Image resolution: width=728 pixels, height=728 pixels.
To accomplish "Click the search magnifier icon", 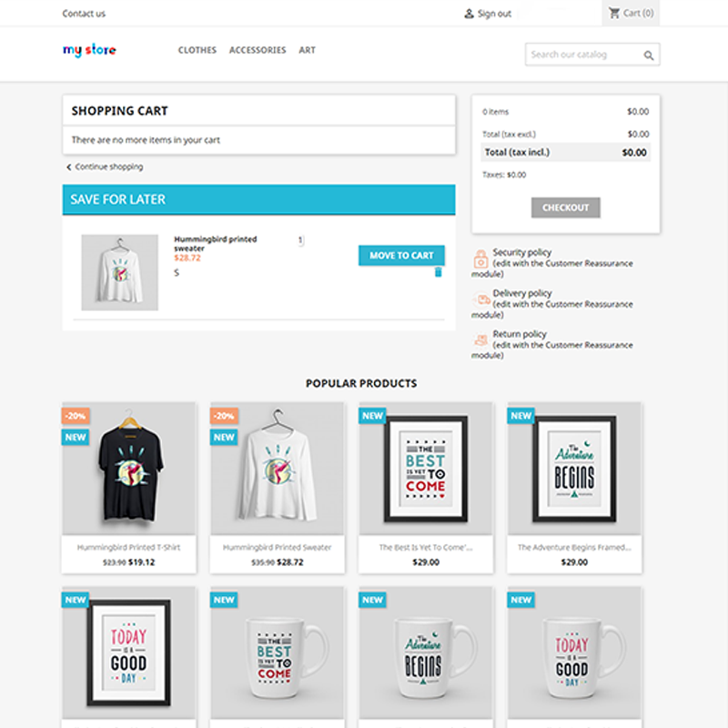I will pos(649,56).
